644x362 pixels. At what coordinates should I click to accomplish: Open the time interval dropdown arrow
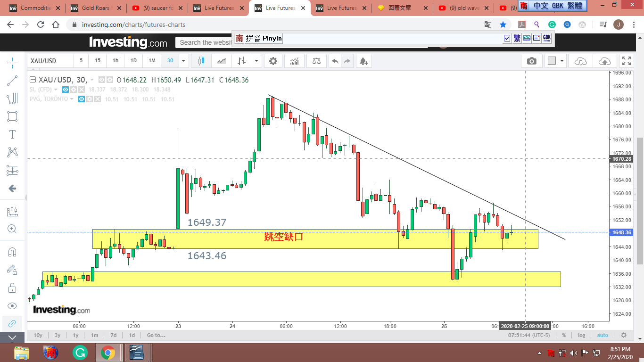(x=184, y=61)
